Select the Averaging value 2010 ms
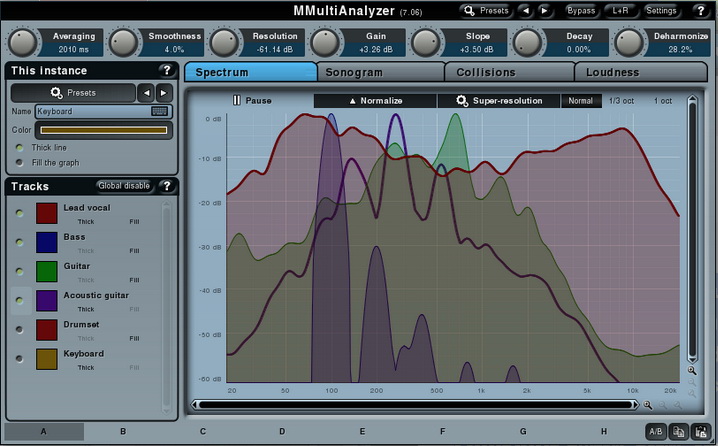Viewport: 718px width, 446px height. click(x=74, y=49)
